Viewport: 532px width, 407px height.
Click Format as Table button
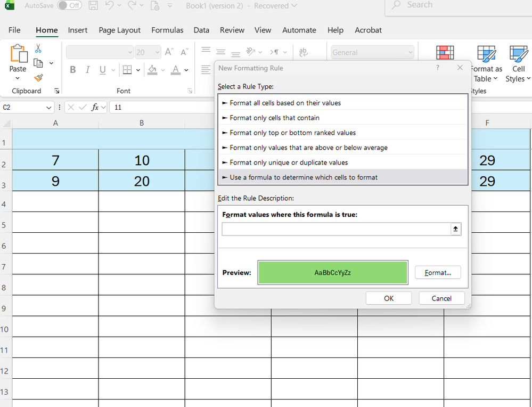[x=487, y=64]
